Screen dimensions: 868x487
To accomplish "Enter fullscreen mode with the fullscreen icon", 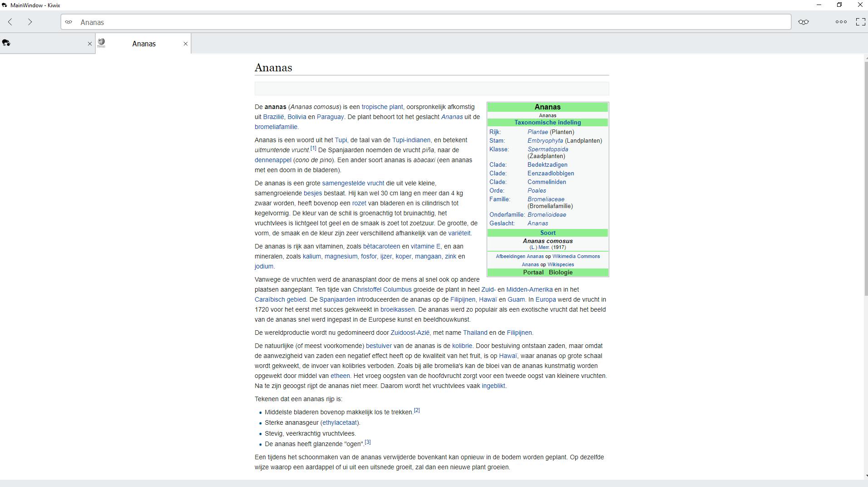I will pyautogui.click(x=860, y=21).
